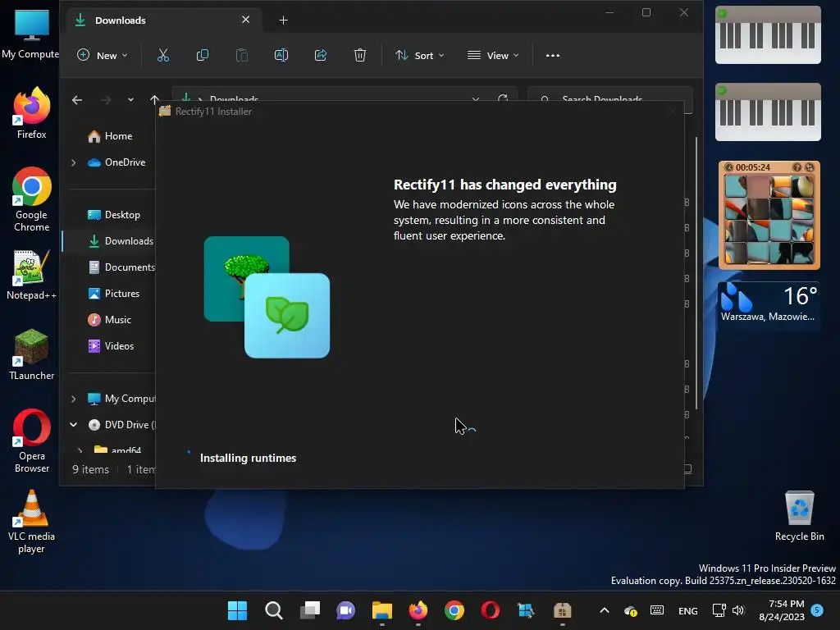
Task: Open Pictures in navigation pane
Action: point(113,294)
